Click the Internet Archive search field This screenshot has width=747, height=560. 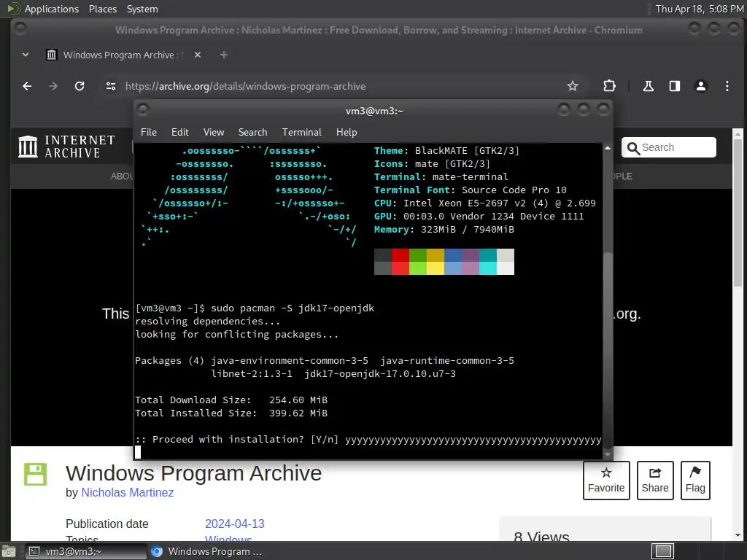click(x=669, y=147)
